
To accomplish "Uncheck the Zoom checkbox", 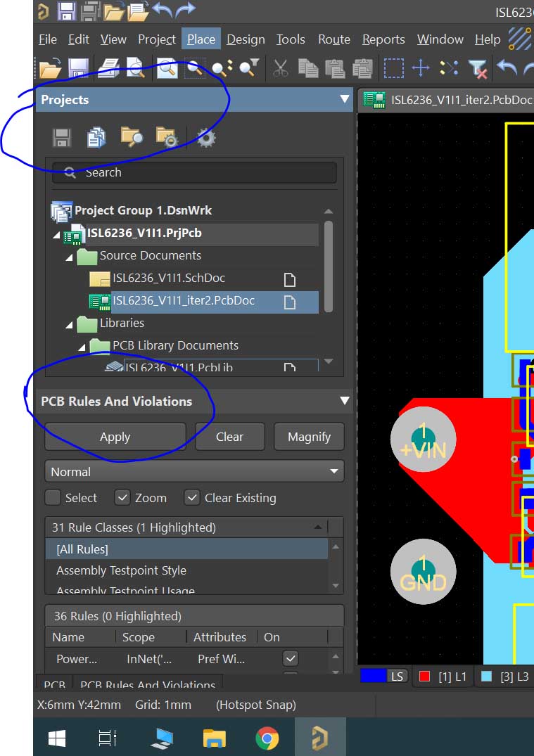I will click(122, 498).
